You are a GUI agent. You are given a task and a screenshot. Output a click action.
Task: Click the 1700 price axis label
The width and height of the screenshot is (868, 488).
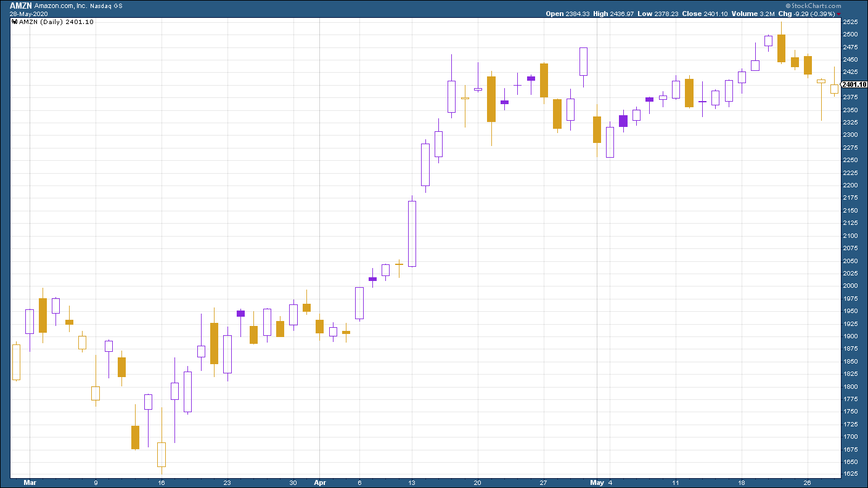tap(850, 437)
